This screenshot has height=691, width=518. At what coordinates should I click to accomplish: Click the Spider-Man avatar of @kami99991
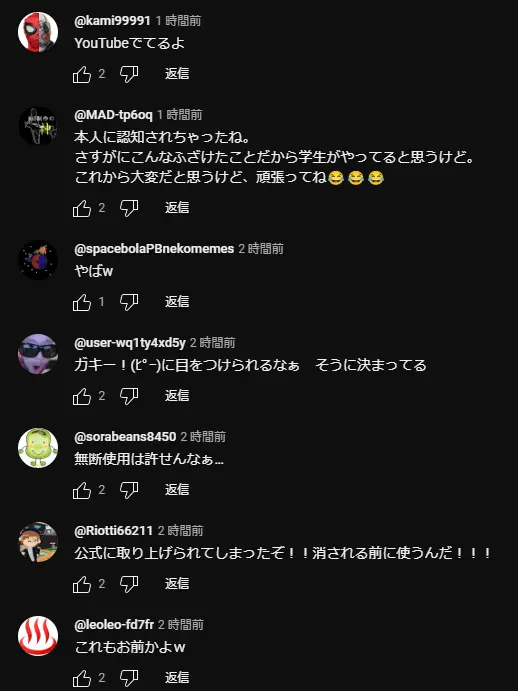(x=38, y=32)
